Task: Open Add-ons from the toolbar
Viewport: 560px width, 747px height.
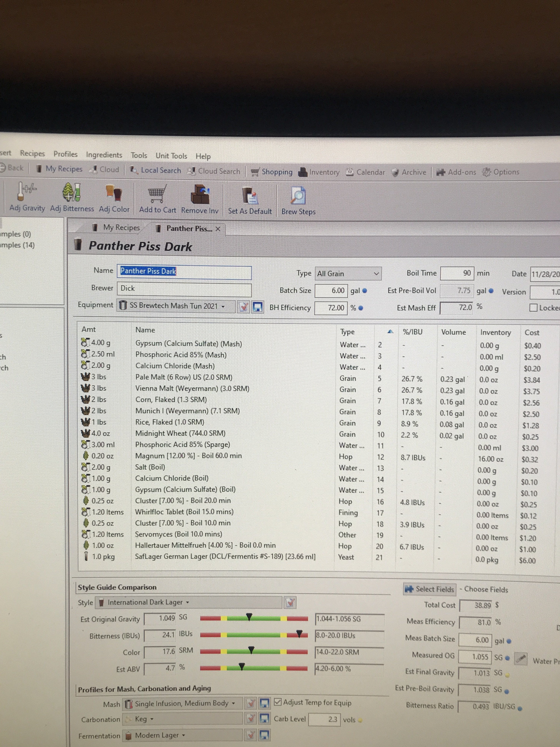Action: click(x=456, y=172)
